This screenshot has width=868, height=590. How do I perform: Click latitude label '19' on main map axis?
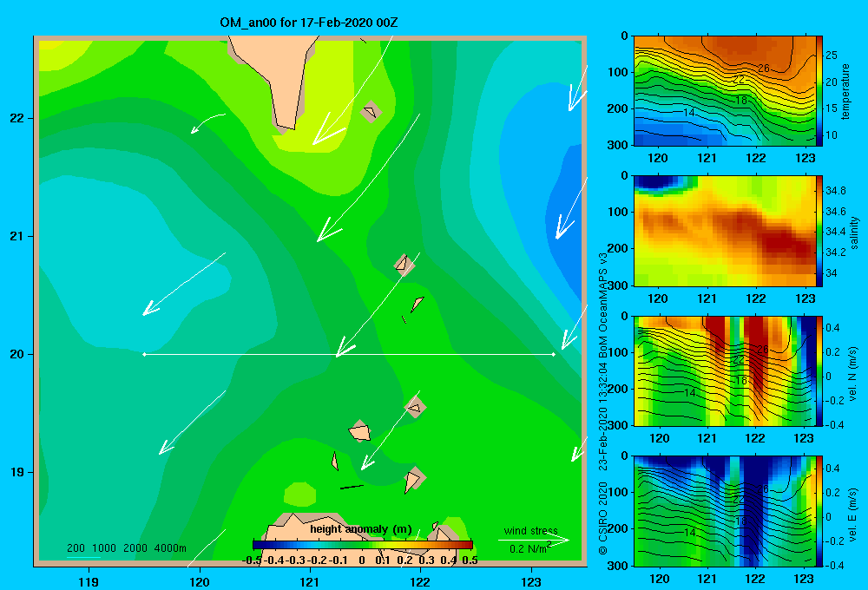[17, 472]
